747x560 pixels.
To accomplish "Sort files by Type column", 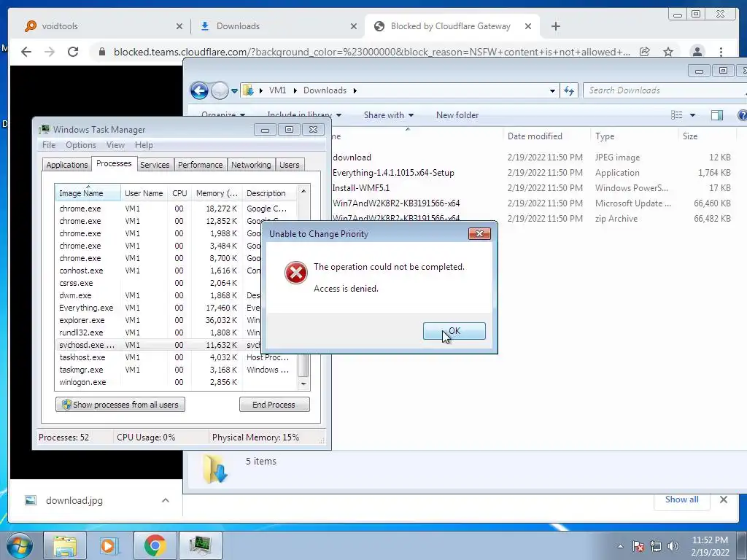I will point(634,136).
